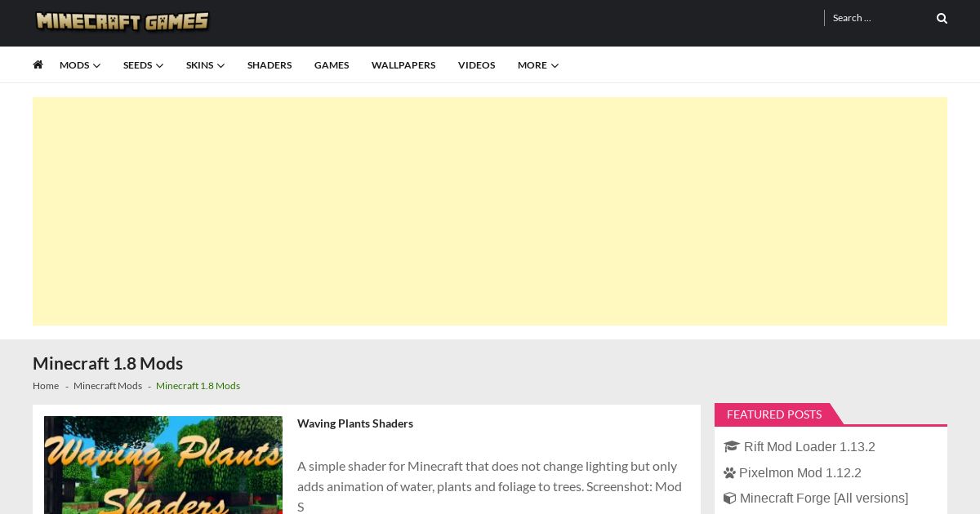Click the Minecraft 1.8 Mods page heading
The image size is (980, 514).
[108, 364]
